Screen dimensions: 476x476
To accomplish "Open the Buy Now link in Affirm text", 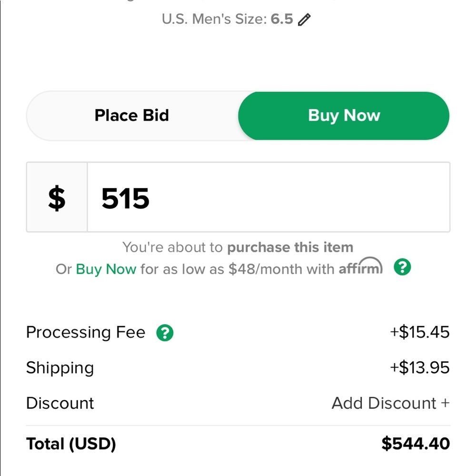I will [106, 269].
